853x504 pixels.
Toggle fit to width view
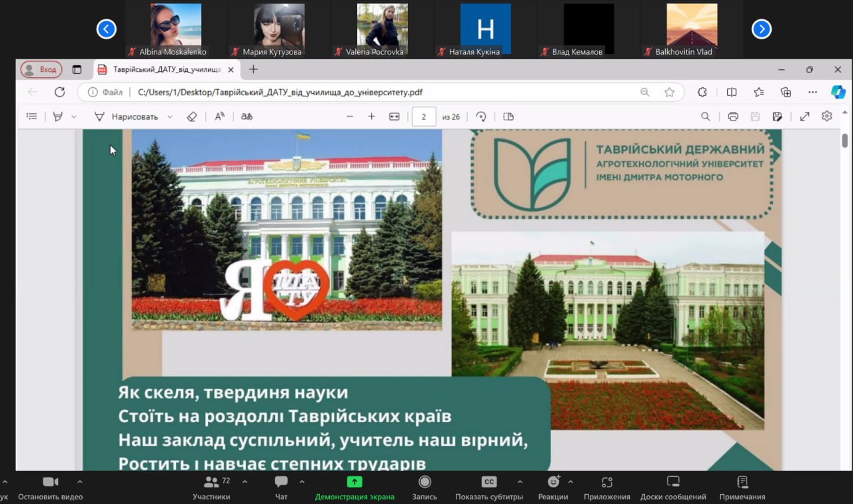395,117
